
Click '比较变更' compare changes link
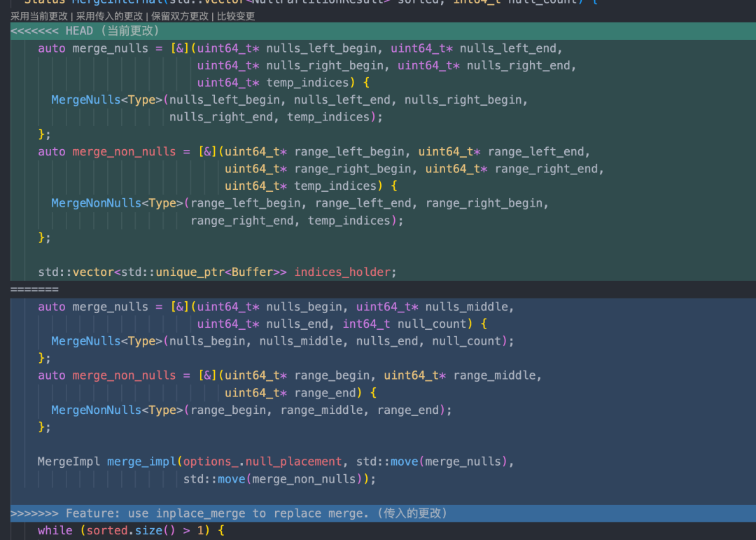[236, 16]
